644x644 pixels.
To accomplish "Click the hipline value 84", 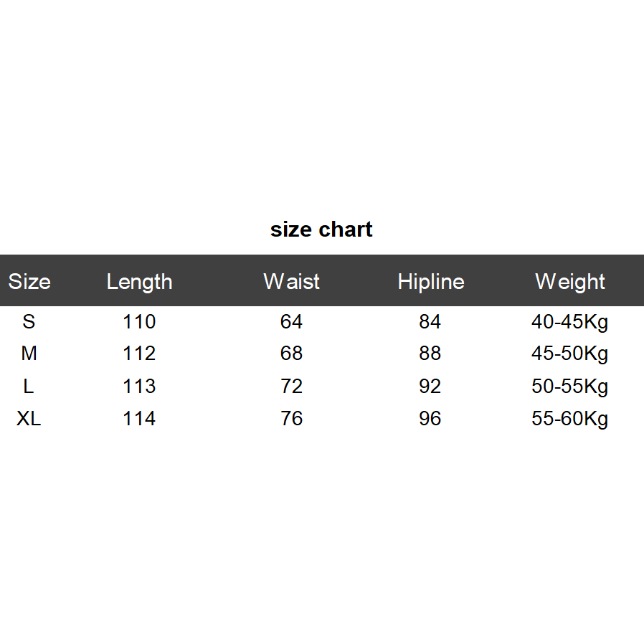I will pos(430,321).
